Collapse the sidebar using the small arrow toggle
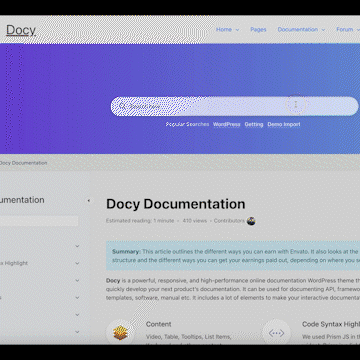The height and width of the screenshot is (360, 360). [89, 201]
